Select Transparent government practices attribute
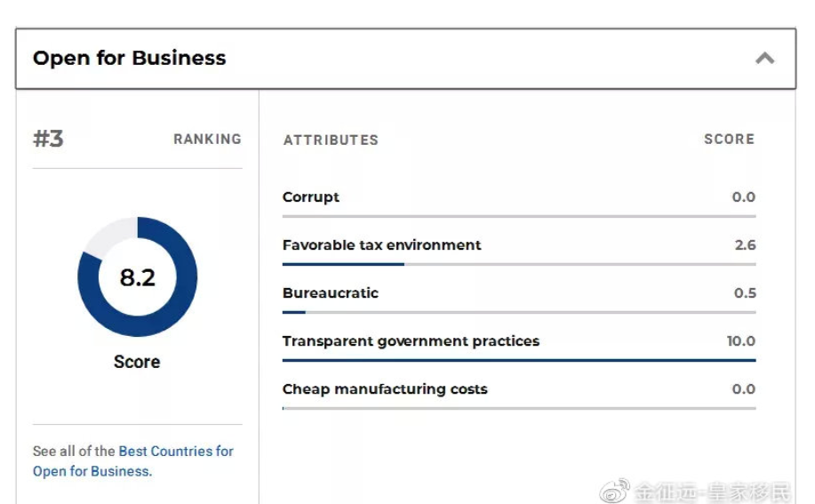 (411, 341)
